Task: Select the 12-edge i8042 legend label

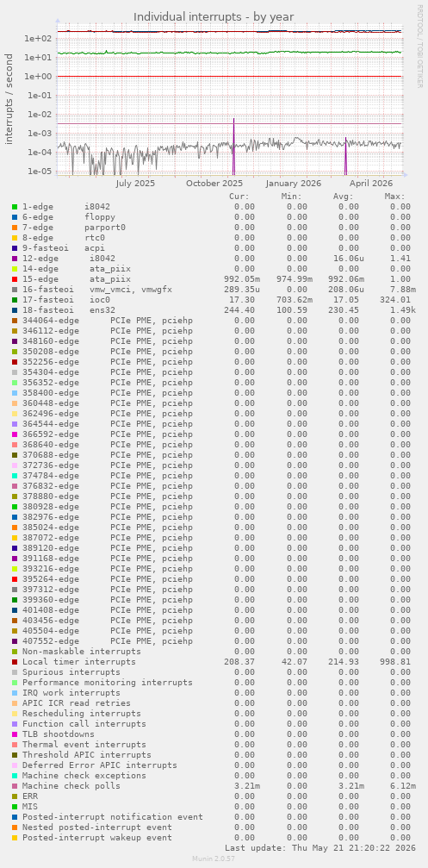Action: click(69, 258)
